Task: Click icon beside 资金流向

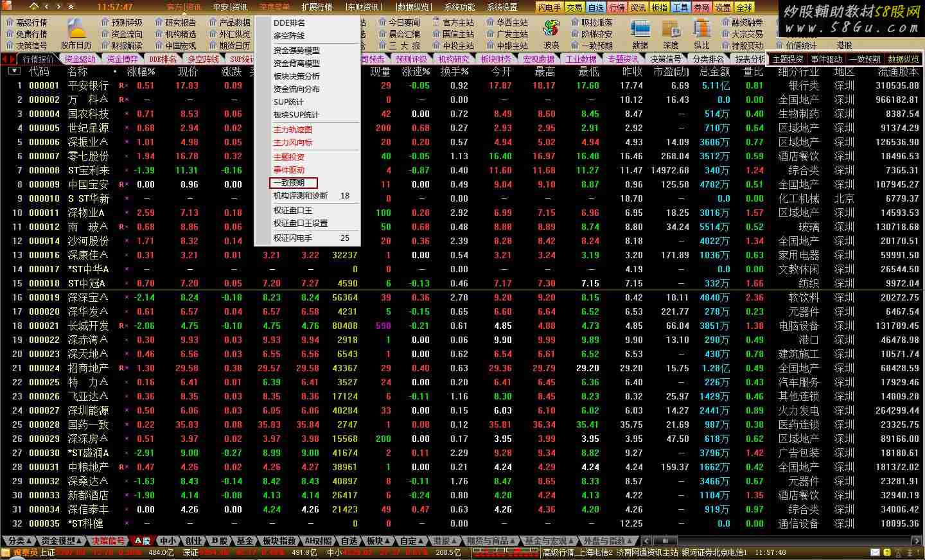Action: click(104, 33)
